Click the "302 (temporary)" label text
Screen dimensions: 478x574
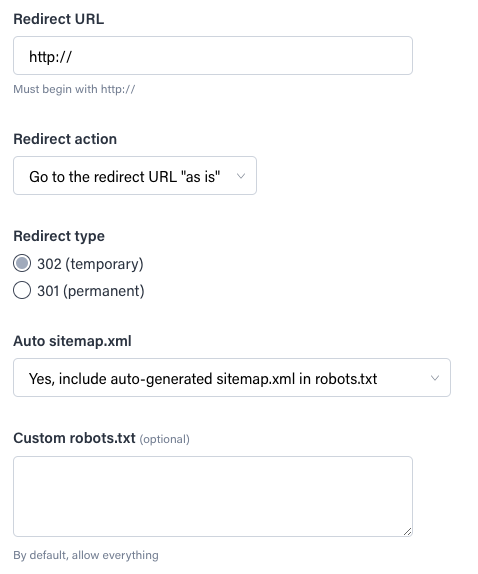[90, 264]
